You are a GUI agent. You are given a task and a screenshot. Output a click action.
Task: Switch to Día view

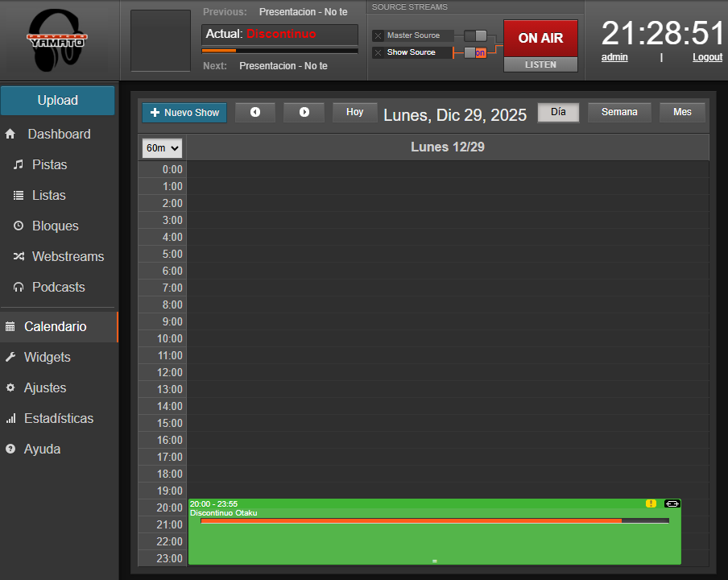click(558, 113)
